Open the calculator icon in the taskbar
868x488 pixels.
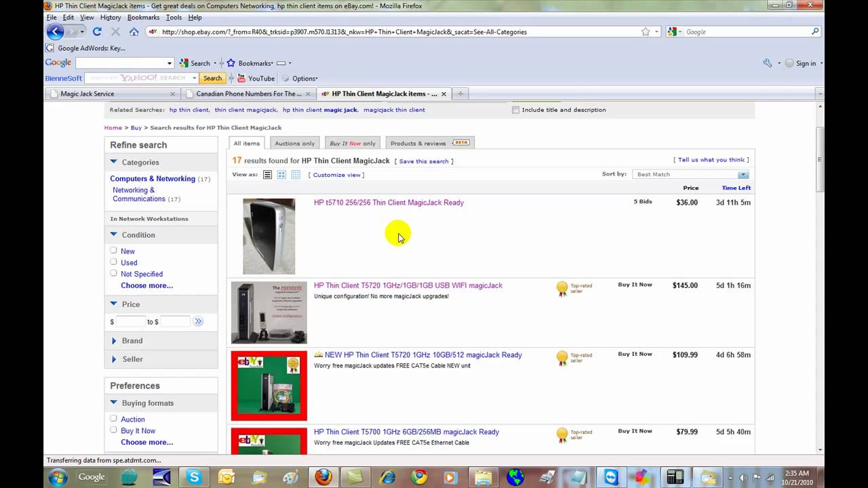coord(675,477)
